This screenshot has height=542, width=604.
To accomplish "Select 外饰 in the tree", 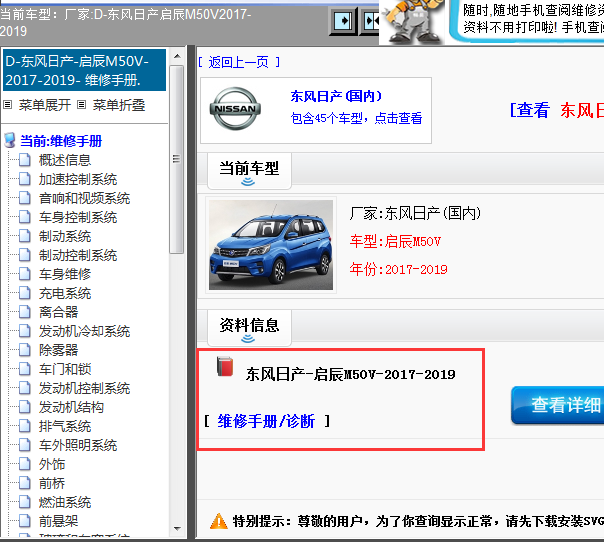I will pyautogui.click(x=52, y=464).
